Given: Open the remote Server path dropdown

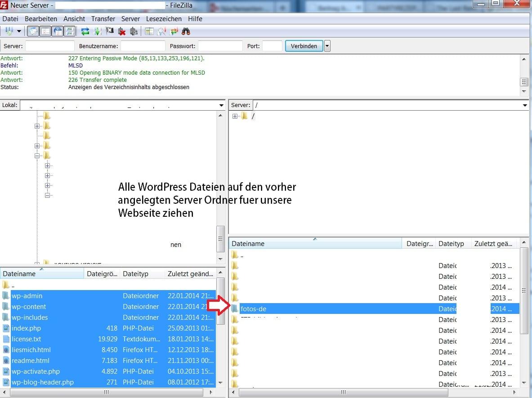Looking at the screenshot, I should [x=525, y=105].
